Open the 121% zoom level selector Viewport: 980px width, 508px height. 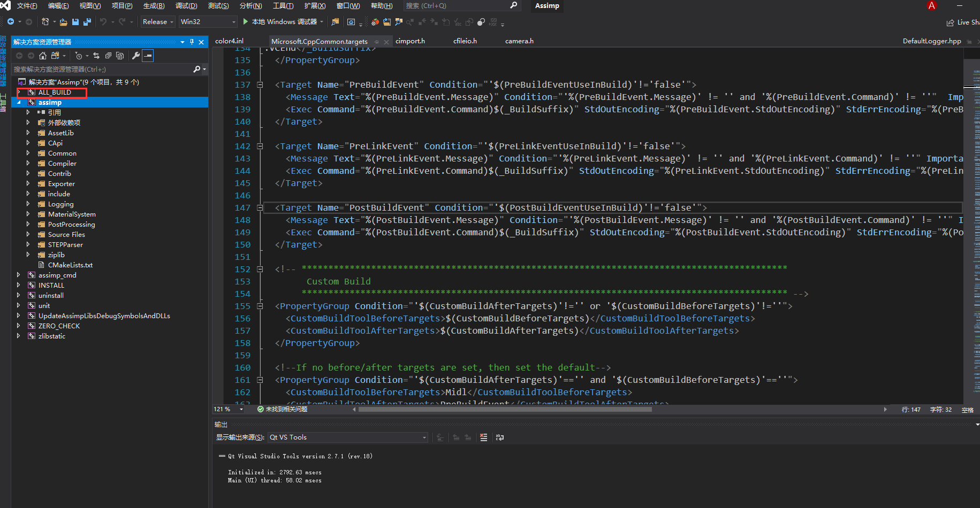227,409
